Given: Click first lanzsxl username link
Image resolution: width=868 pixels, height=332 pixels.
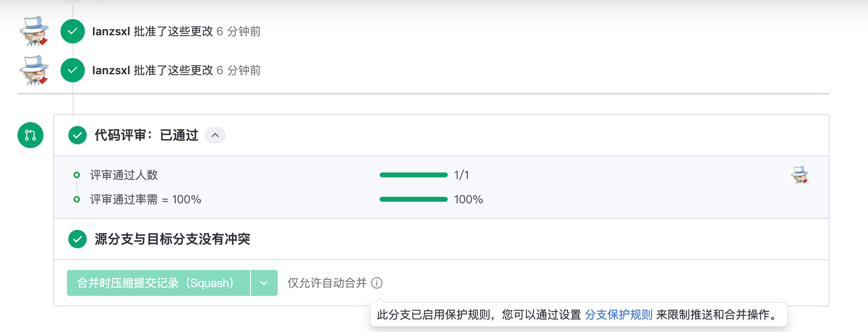Looking at the screenshot, I should point(111,31).
